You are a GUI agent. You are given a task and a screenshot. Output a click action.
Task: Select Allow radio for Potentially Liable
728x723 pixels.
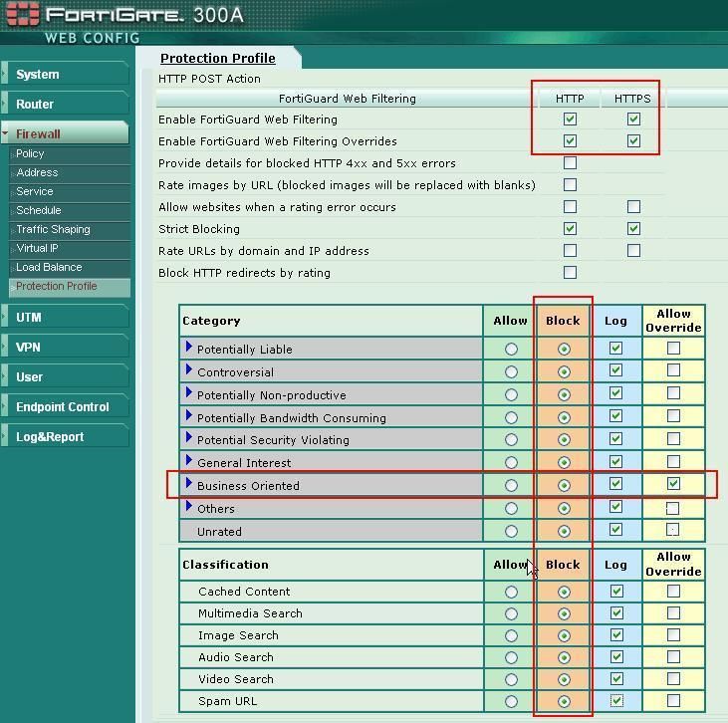click(511, 350)
